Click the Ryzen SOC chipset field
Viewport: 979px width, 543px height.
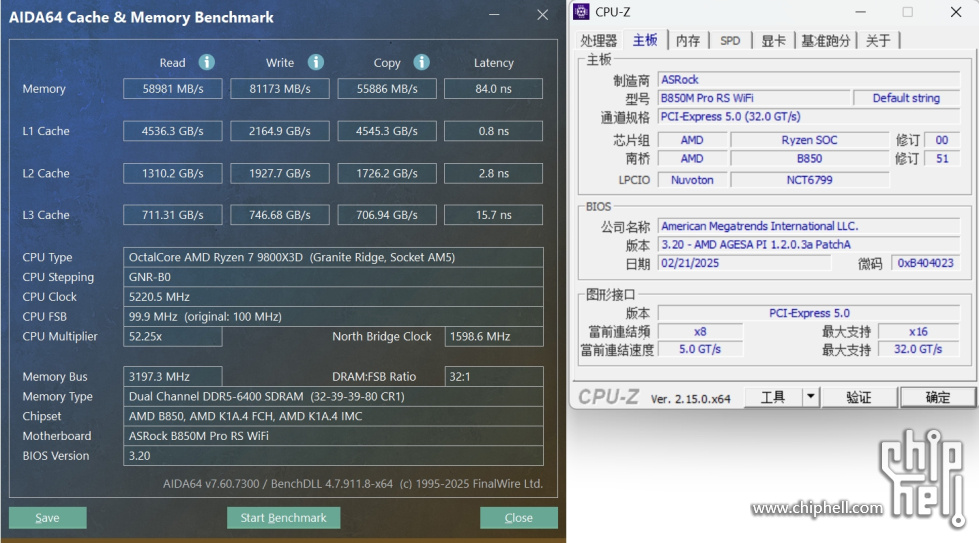click(x=809, y=140)
